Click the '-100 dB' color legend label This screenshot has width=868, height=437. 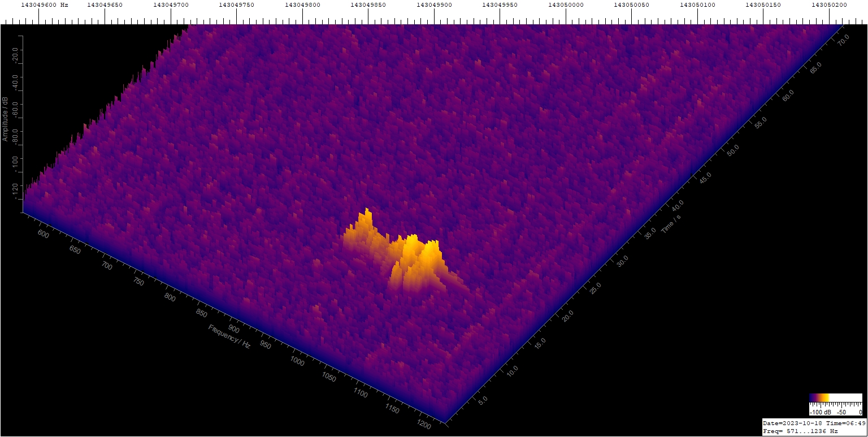tap(821, 413)
